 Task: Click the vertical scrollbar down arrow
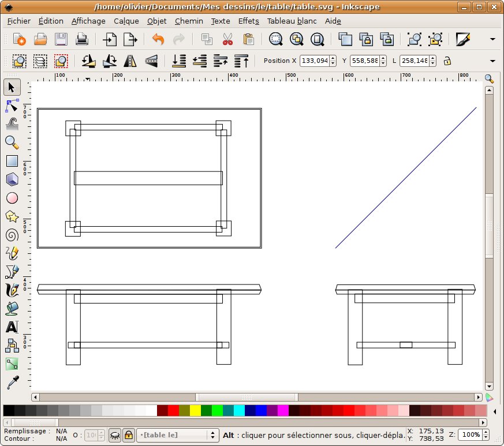[x=489, y=386]
